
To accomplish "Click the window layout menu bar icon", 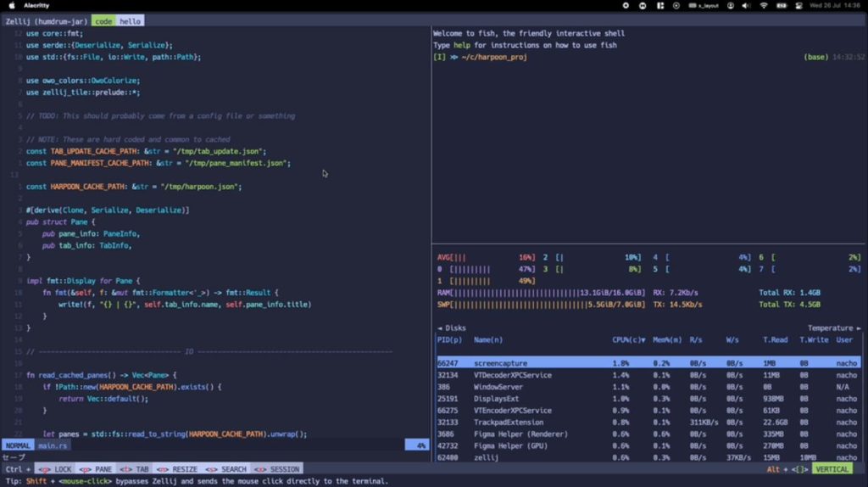I will click(x=659, y=6).
